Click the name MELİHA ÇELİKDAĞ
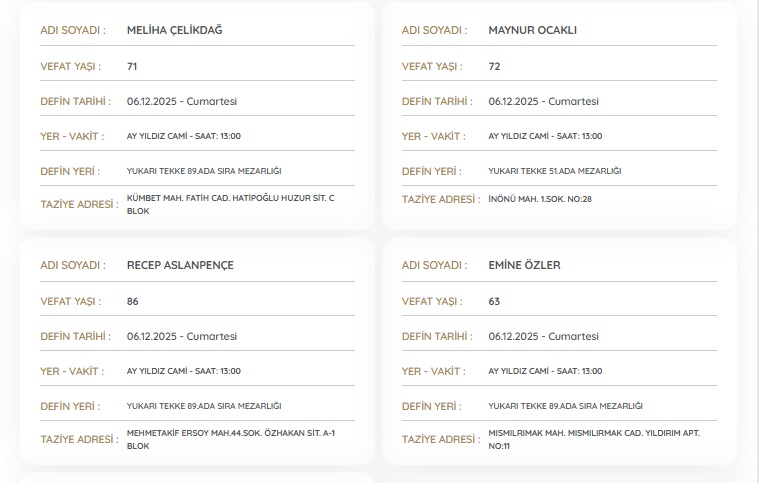 pos(174,30)
